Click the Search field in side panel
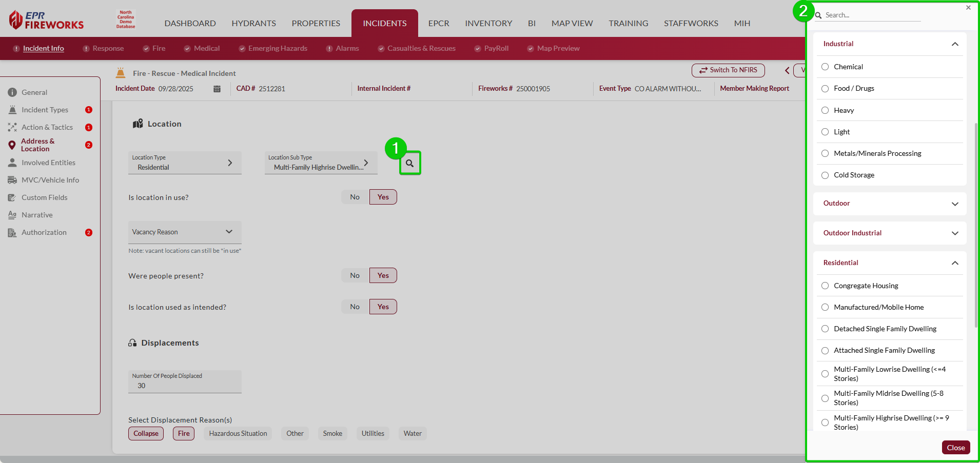 pyautogui.click(x=872, y=15)
